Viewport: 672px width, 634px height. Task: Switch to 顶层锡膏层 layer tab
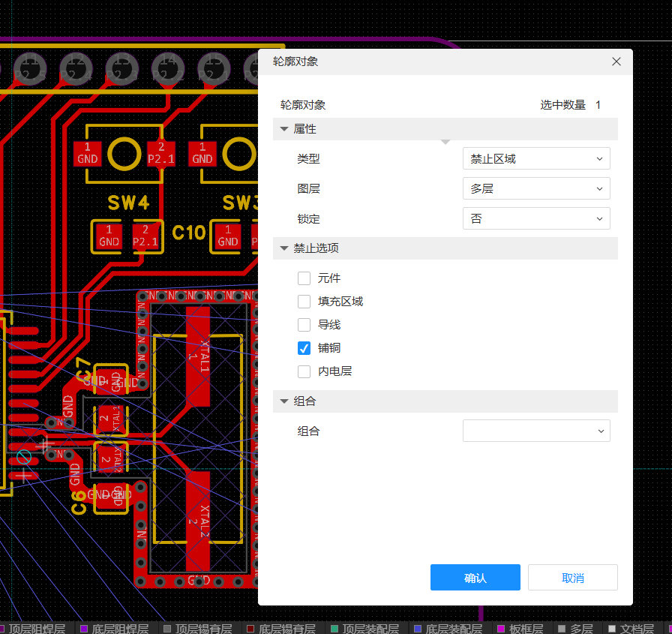click(x=199, y=629)
